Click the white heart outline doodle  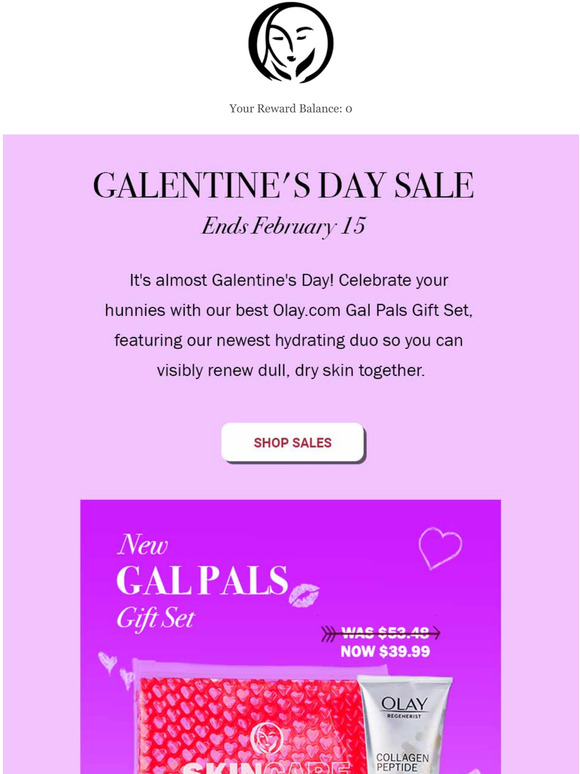point(440,547)
